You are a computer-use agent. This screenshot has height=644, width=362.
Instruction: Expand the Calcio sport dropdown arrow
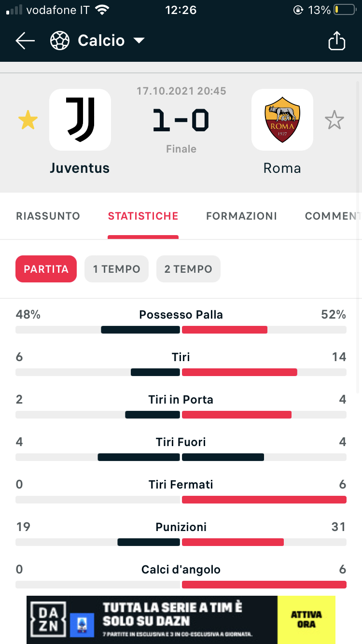[x=139, y=41]
